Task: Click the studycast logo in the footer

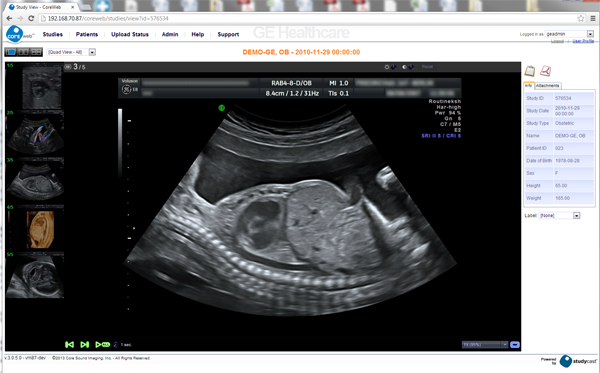Action: 578,361
